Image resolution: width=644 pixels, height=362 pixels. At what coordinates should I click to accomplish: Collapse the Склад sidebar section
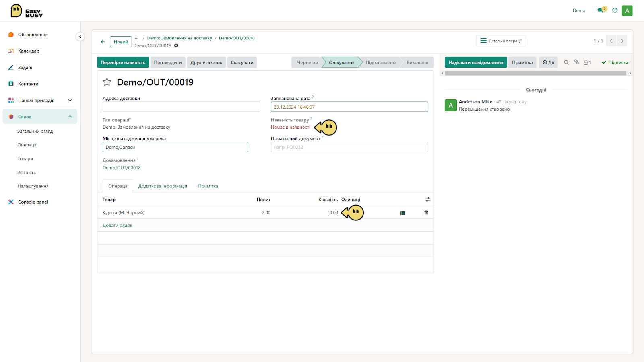coord(70,117)
